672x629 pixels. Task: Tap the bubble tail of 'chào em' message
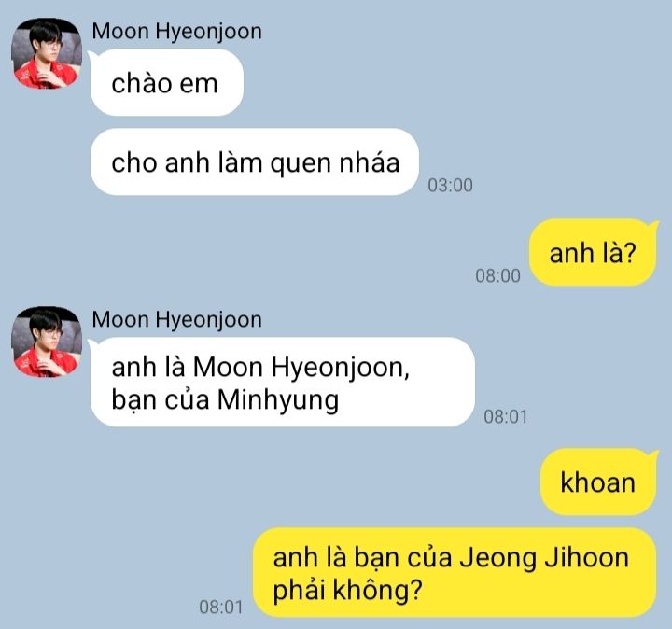[x=91, y=56]
